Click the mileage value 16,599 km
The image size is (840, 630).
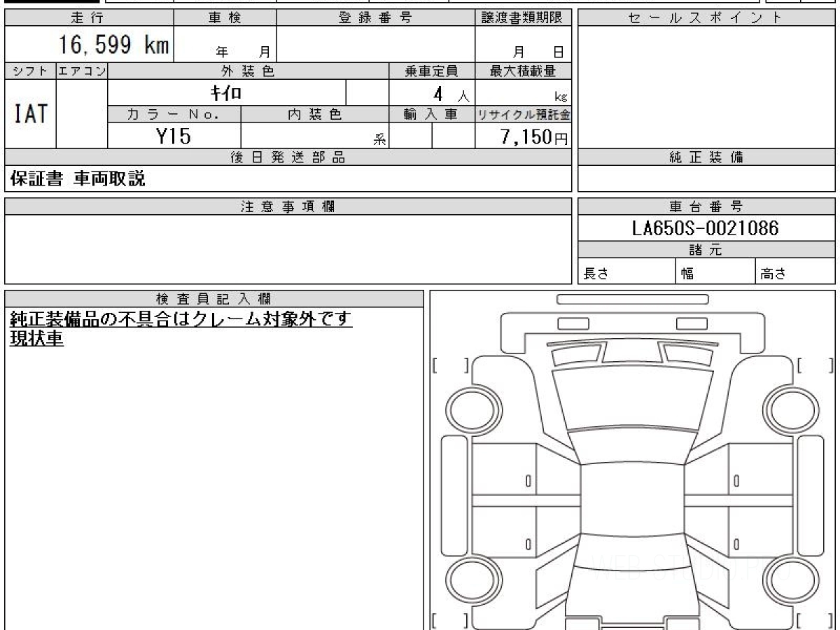(x=114, y=45)
